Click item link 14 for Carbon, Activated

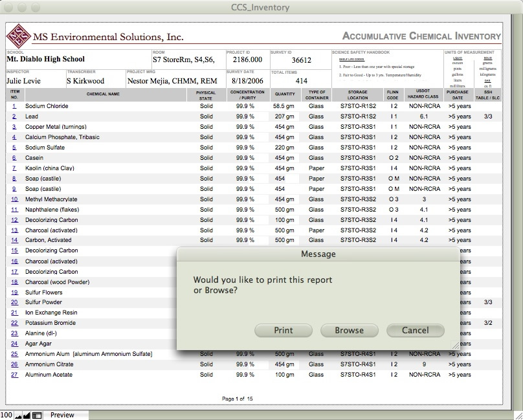tap(14, 240)
